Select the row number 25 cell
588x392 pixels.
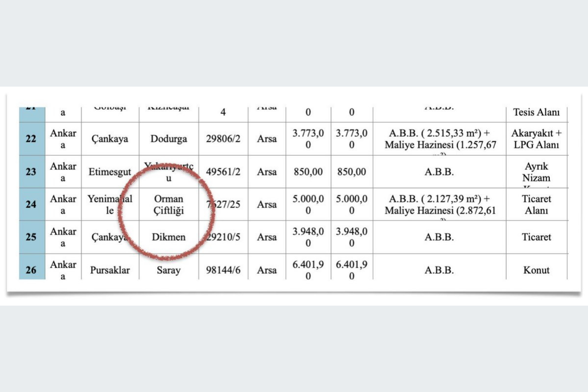click(x=31, y=237)
